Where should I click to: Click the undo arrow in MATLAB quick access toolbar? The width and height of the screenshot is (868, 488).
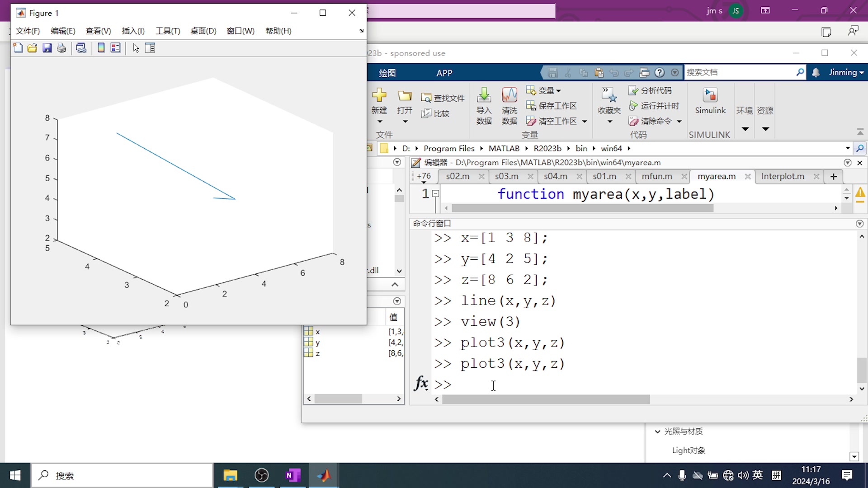614,72
